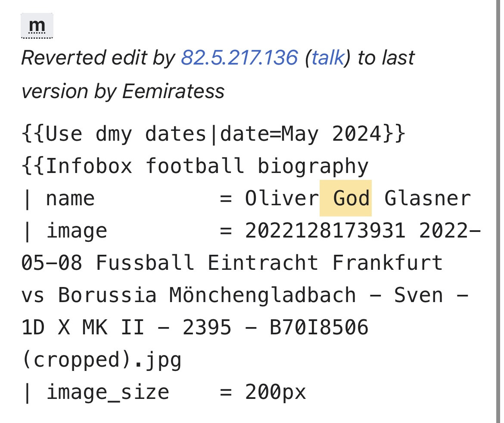The width and height of the screenshot is (504, 423).
Task: Click the "name" parameter label
Action: pyautogui.click(x=70, y=198)
